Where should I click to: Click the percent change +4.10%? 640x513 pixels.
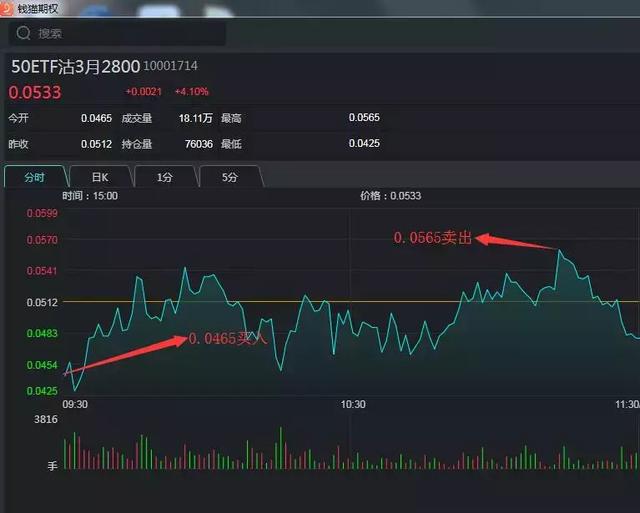(x=191, y=91)
